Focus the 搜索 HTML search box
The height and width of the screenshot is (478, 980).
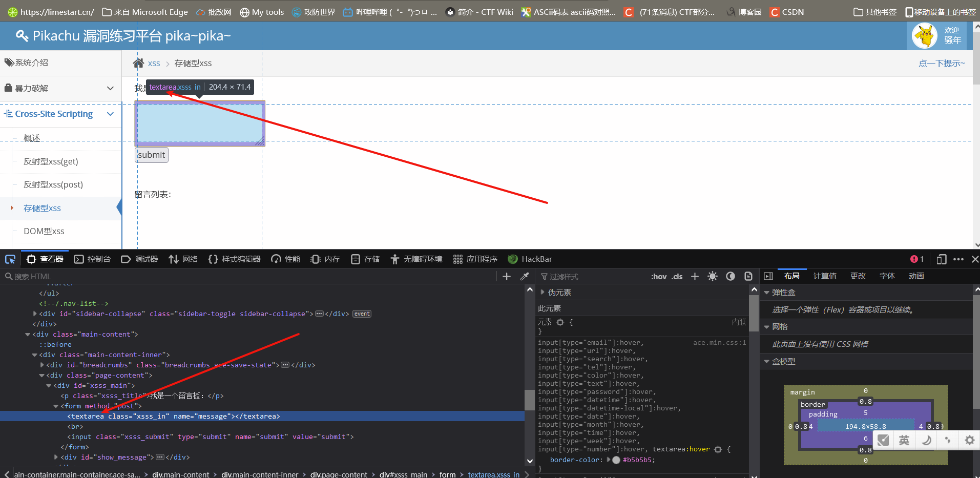[248, 277]
